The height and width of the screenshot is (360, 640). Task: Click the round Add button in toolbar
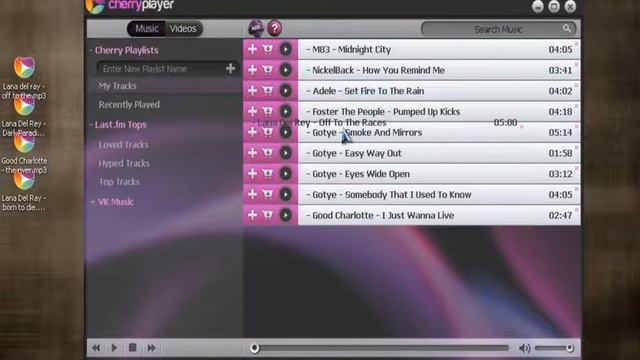256,28
